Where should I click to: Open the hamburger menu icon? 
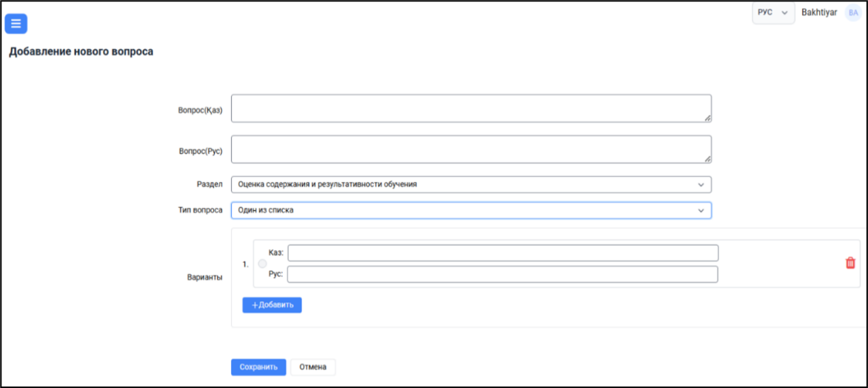click(x=16, y=24)
